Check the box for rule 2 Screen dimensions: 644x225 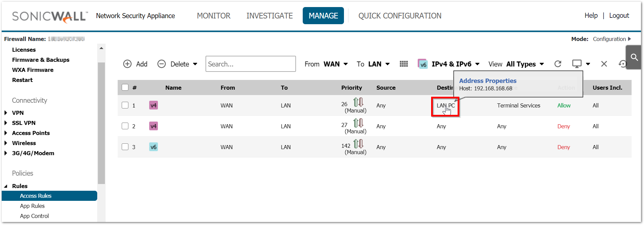125,126
